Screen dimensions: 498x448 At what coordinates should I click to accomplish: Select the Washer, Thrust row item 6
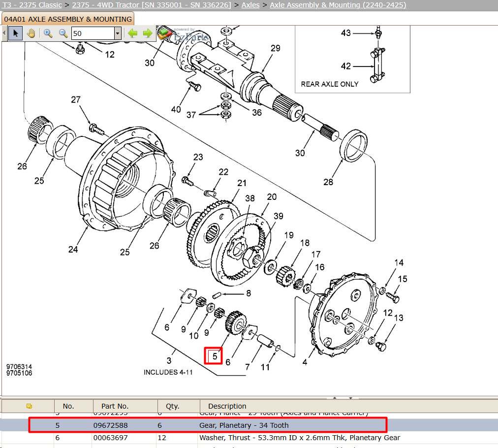(249, 438)
